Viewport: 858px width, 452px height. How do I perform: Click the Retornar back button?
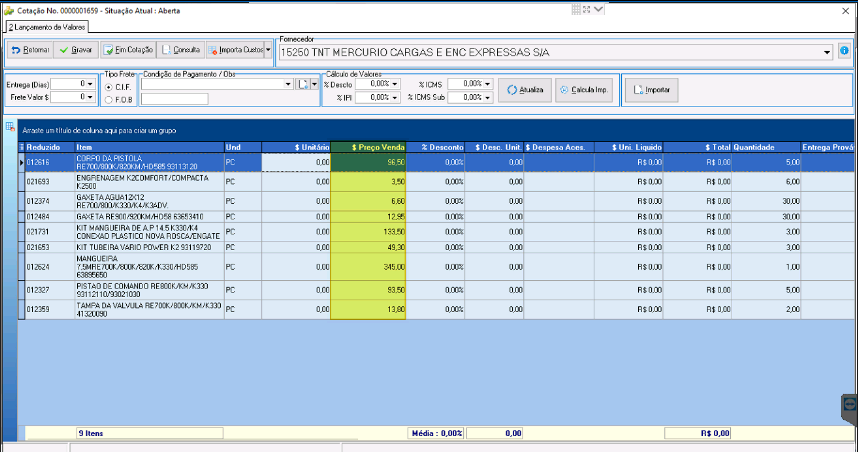coord(31,50)
